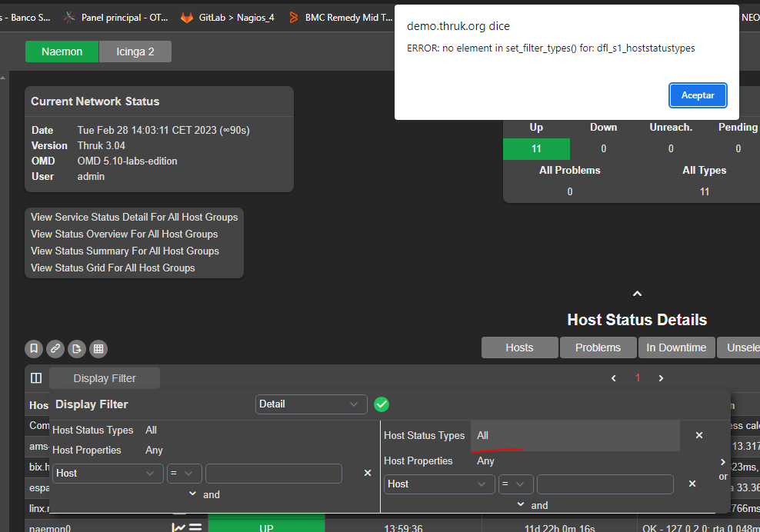Click the Aceptar button in the alert
The width and height of the screenshot is (760, 532).
pyautogui.click(x=698, y=95)
